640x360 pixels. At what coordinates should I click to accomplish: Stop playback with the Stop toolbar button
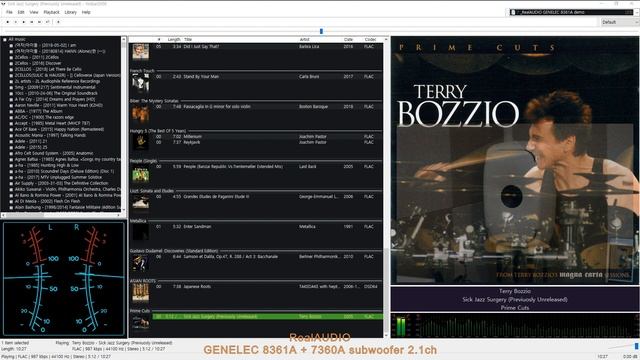pyautogui.click(x=8, y=22)
